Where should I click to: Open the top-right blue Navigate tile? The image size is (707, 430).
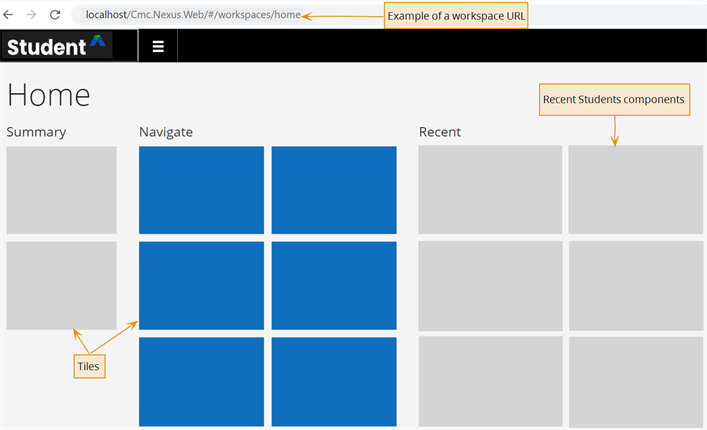tap(334, 190)
